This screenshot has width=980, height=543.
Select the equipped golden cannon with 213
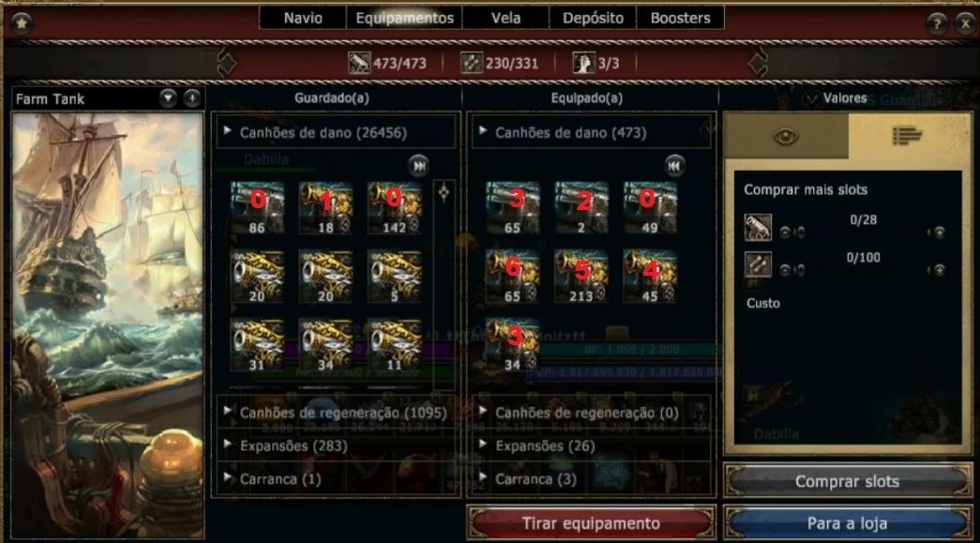pyautogui.click(x=581, y=277)
